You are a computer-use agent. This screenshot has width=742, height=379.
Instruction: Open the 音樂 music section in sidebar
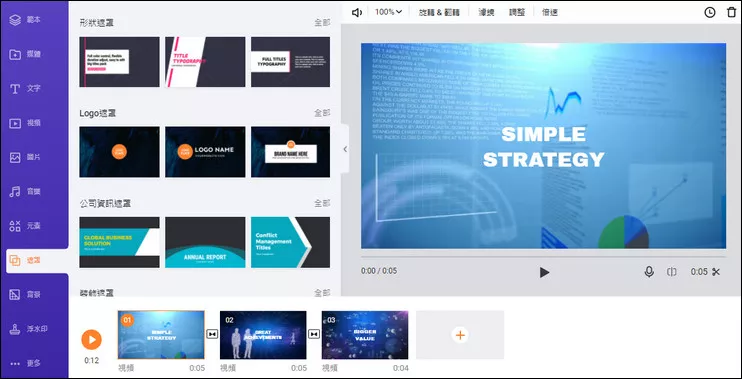click(x=25, y=192)
